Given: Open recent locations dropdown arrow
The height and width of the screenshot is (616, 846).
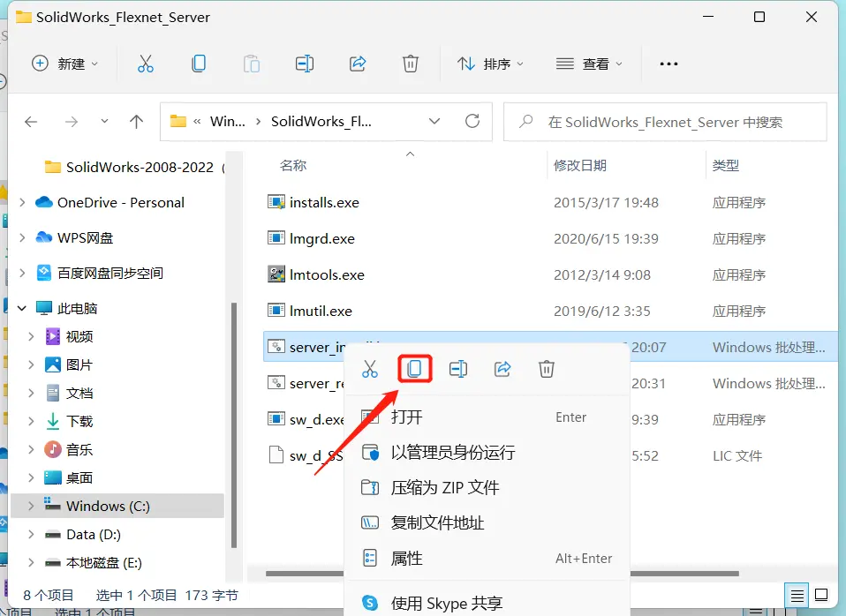Looking at the screenshot, I should 104,122.
